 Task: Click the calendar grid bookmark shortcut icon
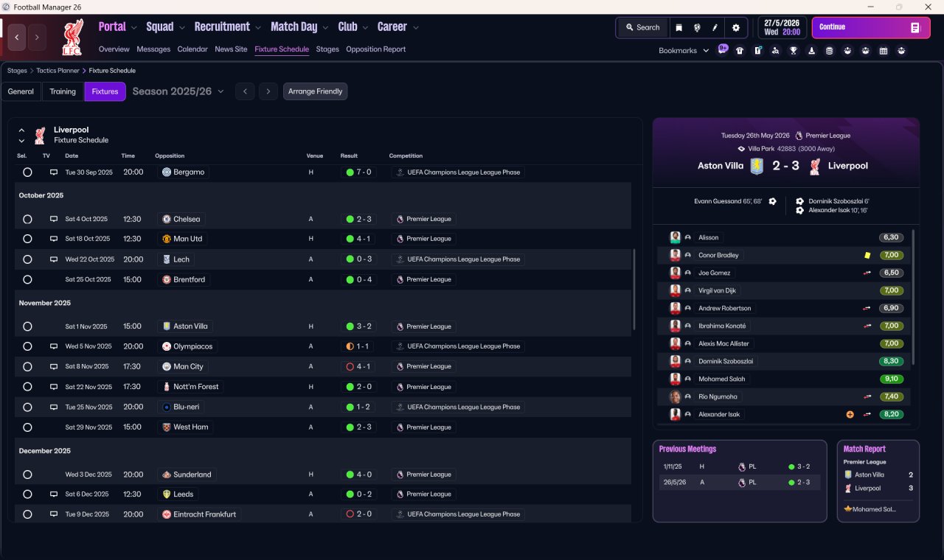pos(883,51)
